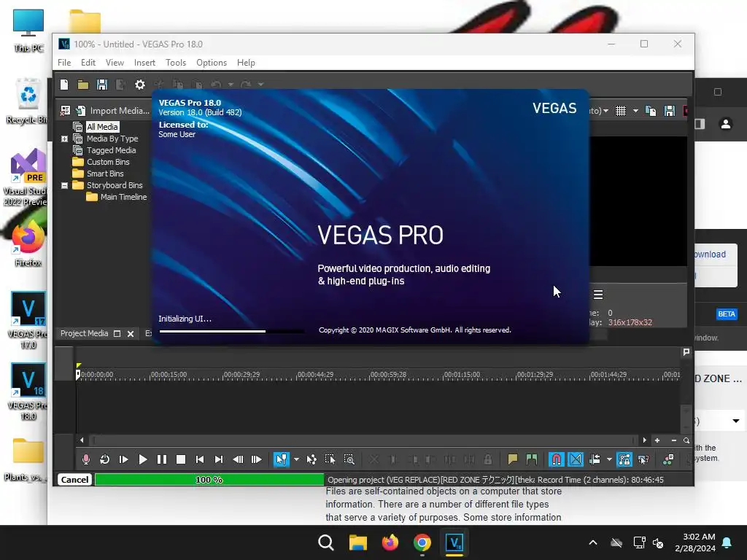
Task: Select the Smart Bins folder
Action: (x=105, y=174)
